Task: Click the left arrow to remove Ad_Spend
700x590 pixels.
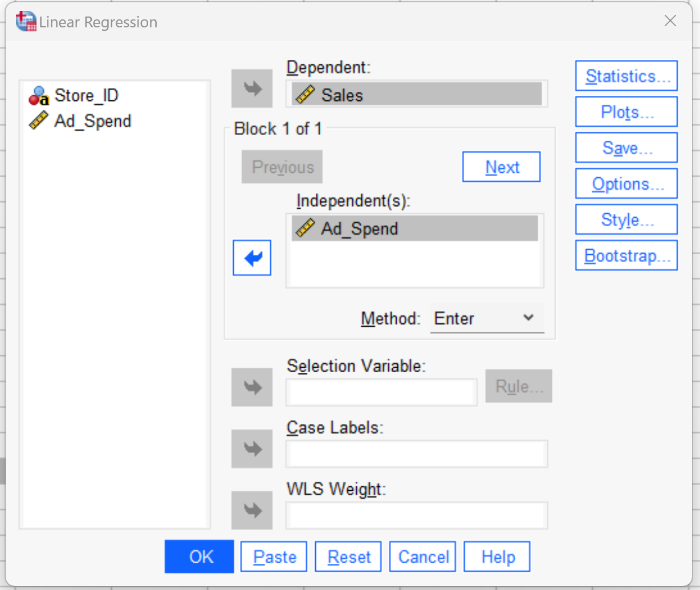Action: coord(251,258)
